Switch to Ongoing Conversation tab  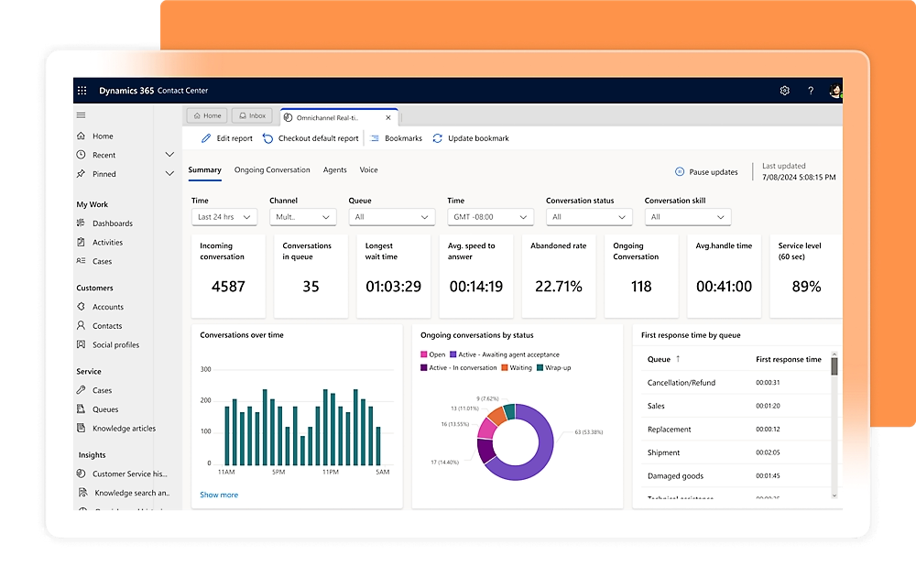coord(272,170)
